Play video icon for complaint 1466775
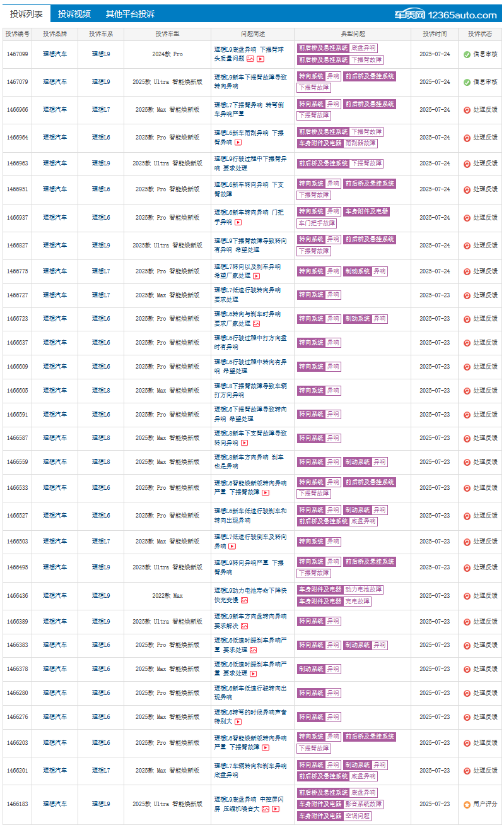The image size is (504, 825). [x=256, y=276]
